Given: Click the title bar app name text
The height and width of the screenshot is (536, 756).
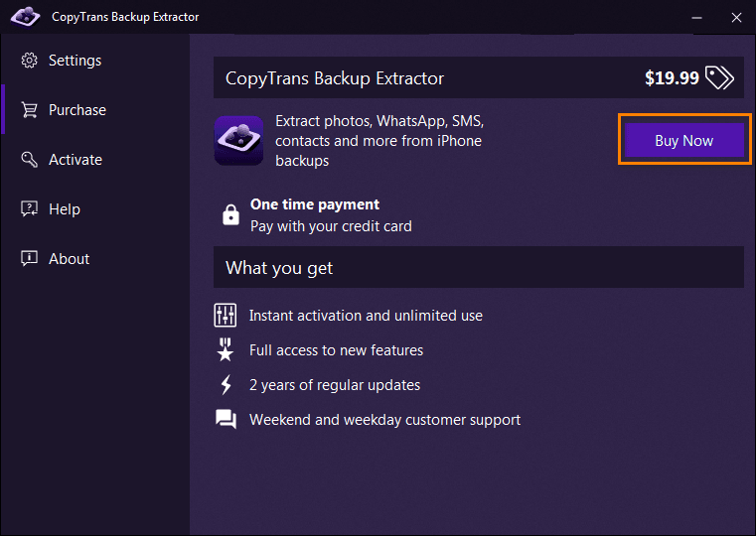Looking at the screenshot, I should (125, 17).
